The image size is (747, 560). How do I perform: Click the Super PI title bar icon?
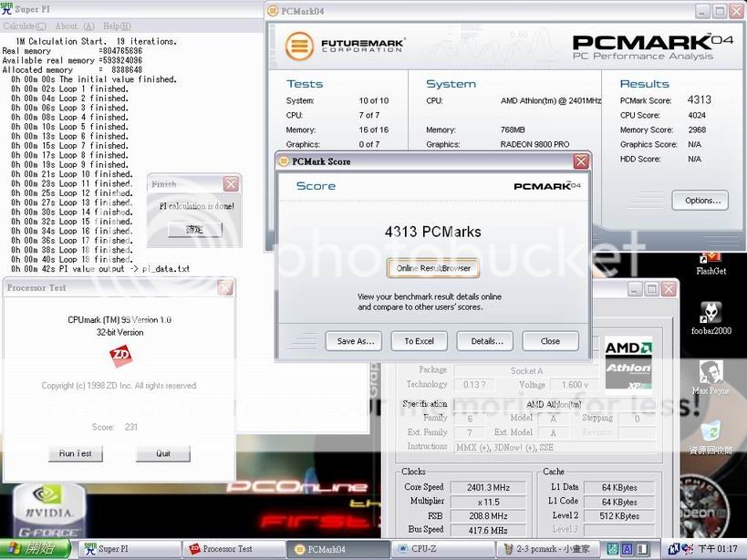(8, 9)
